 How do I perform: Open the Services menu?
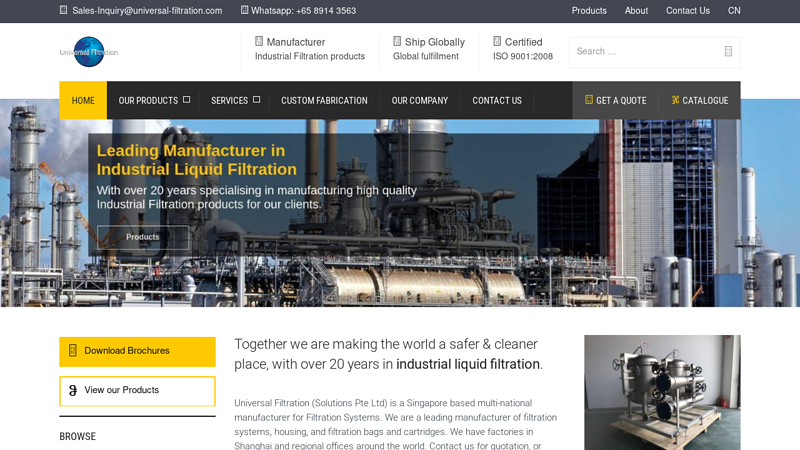(x=229, y=101)
